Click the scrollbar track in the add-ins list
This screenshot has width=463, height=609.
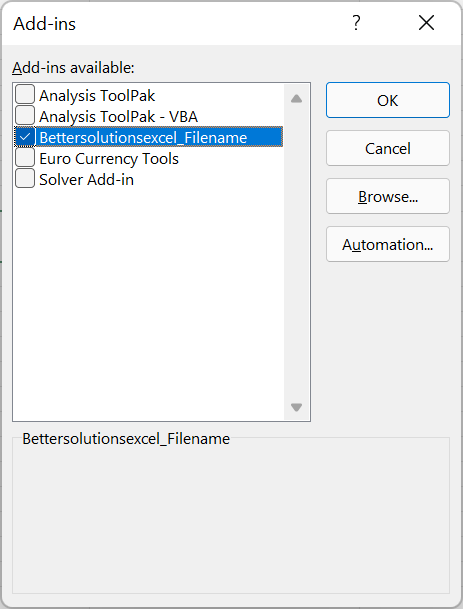tap(296, 252)
